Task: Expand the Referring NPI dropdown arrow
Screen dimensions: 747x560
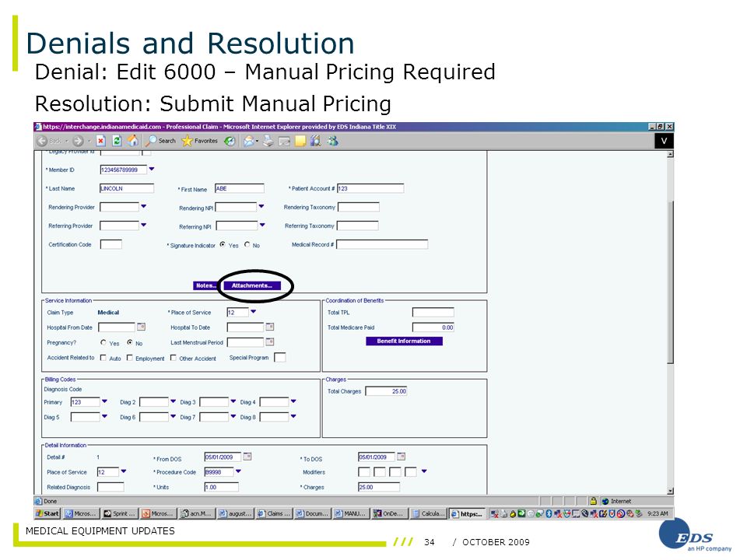Action: (262, 226)
